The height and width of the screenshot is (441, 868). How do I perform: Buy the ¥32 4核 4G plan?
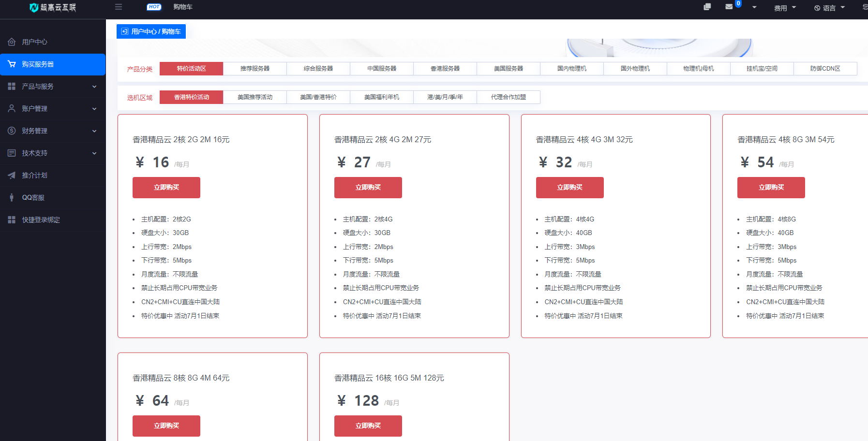(570, 188)
